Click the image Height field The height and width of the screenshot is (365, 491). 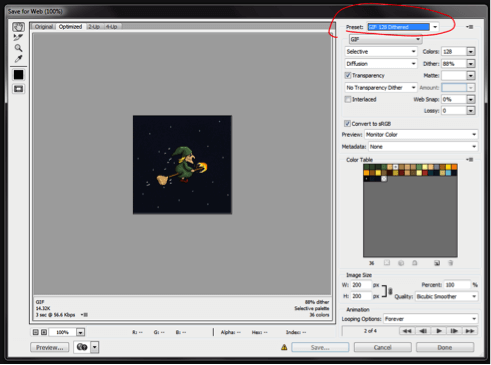click(x=361, y=296)
